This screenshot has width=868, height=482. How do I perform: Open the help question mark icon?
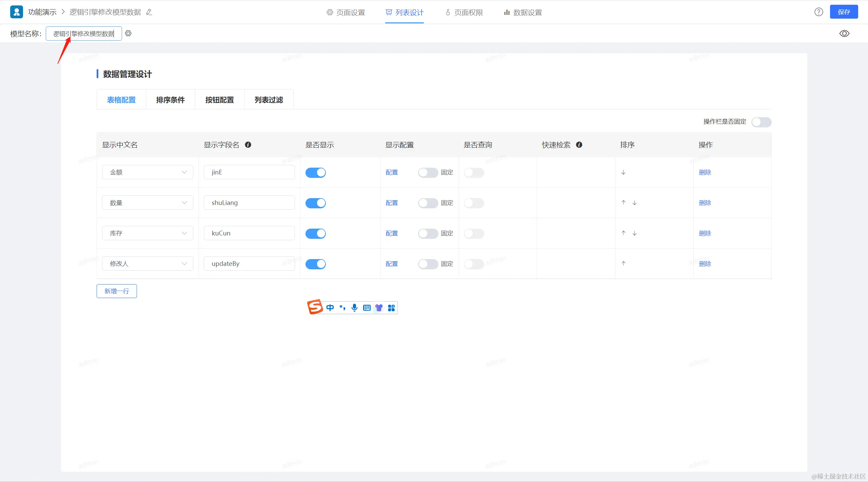818,12
